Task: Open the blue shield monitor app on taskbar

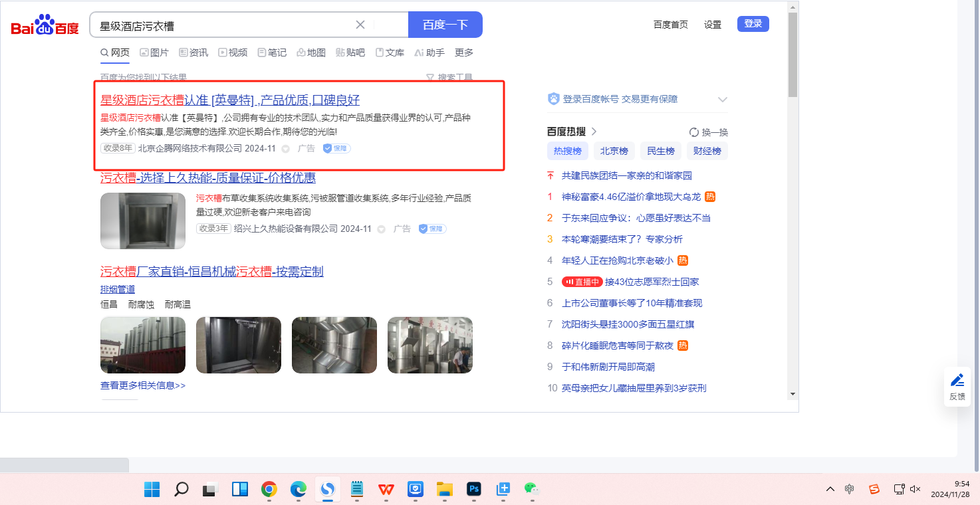Action: (416, 489)
